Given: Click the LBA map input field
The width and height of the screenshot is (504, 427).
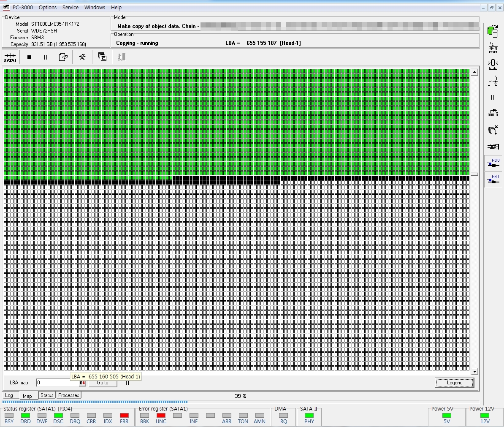Looking at the screenshot, I should (x=57, y=383).
